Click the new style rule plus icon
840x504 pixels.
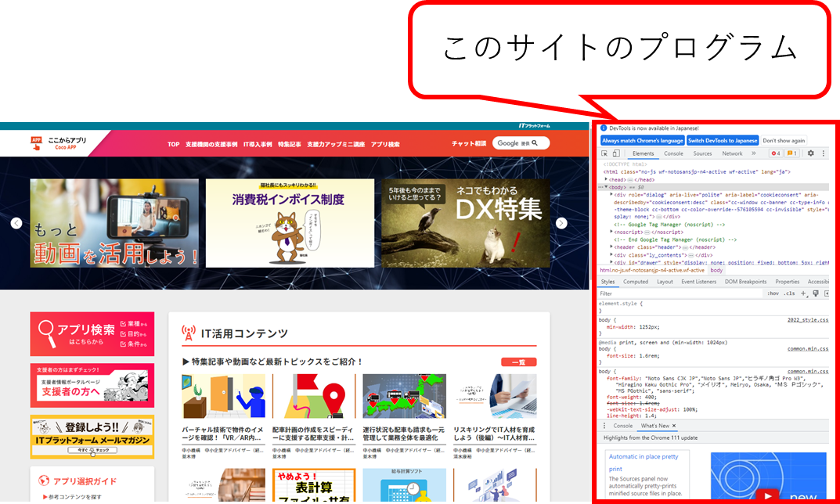803,293
